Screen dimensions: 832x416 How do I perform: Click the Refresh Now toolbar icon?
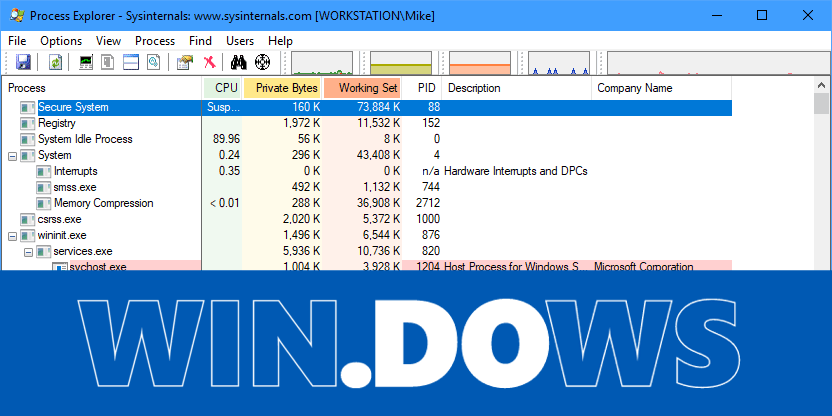coord(56,63)
